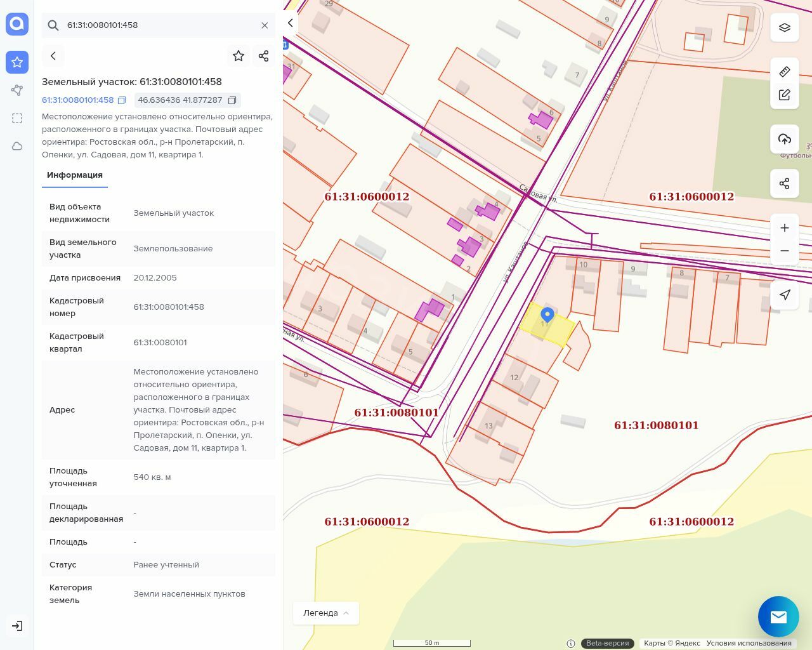
Task: Collapse the information side panel
Action: (x=290, y=23)
